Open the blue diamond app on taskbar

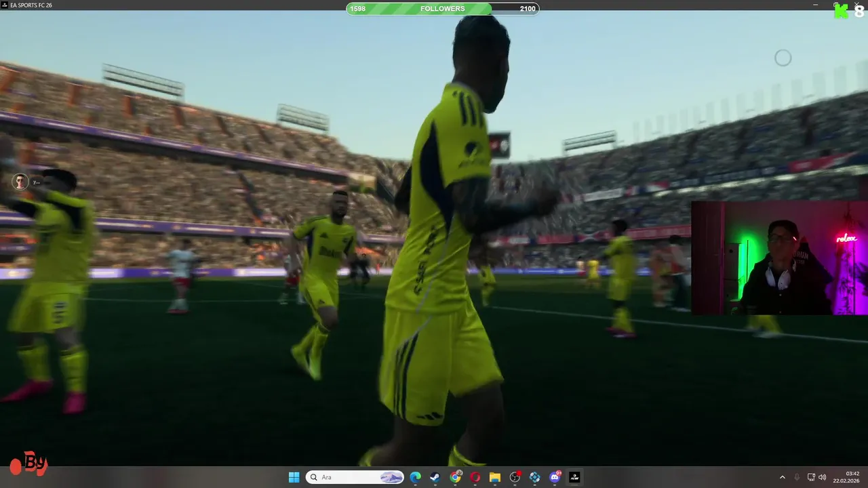click(534, 477)
